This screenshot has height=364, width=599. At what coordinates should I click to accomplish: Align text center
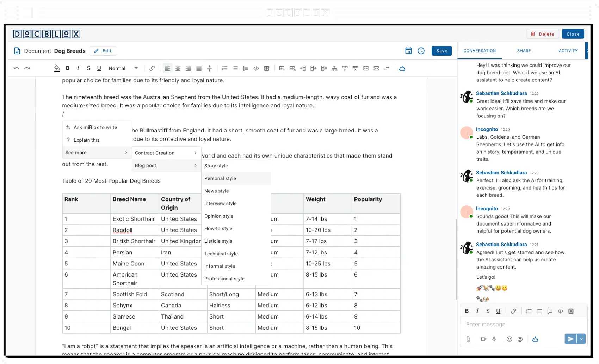(x=178, y=68)
